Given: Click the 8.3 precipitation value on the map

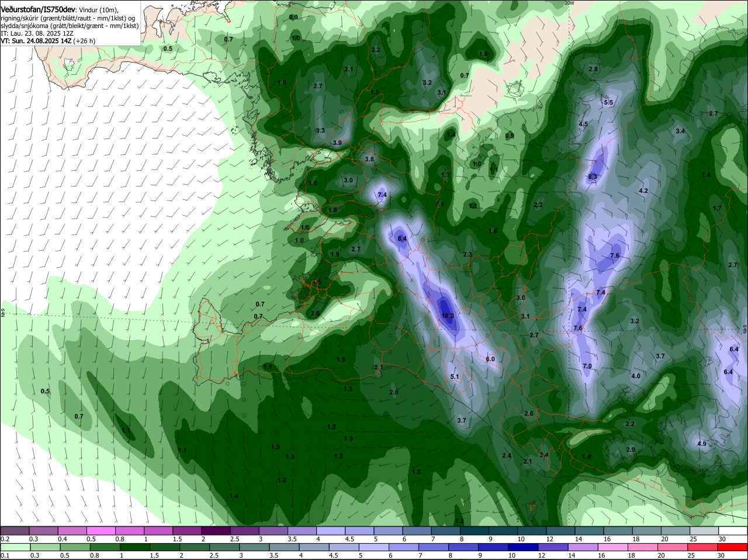Looking at the screenshot, I should 593,177.
